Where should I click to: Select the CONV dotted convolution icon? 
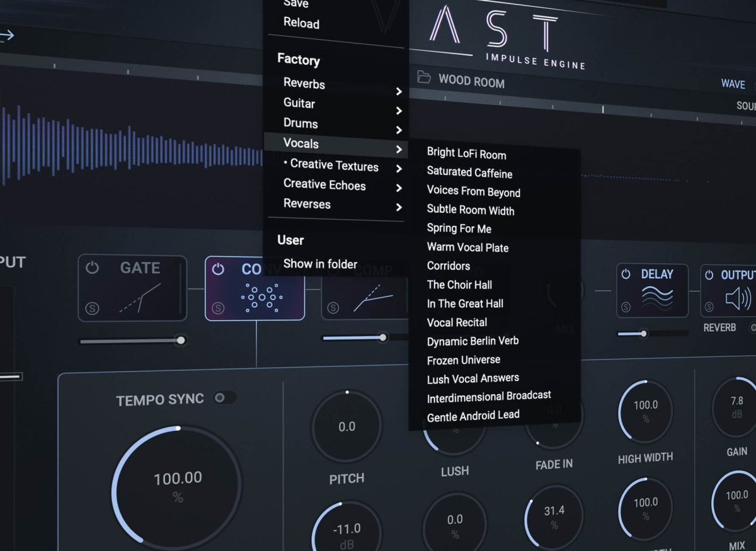click(x=261, y=296)
